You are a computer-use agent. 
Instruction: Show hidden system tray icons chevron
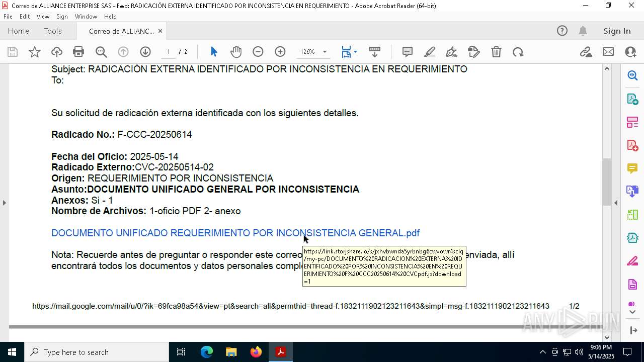point(542,352)
